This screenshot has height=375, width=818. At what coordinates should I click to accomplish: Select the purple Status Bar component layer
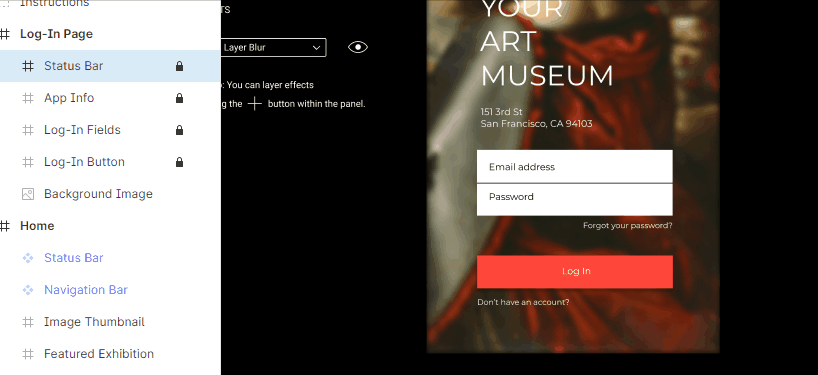click(x=74, y=258)
